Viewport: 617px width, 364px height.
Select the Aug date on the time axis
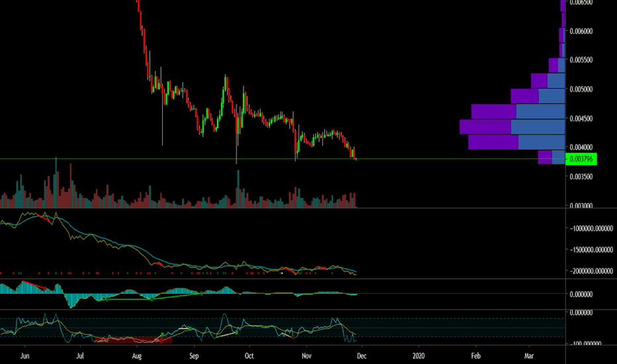[x=136, y=356]
